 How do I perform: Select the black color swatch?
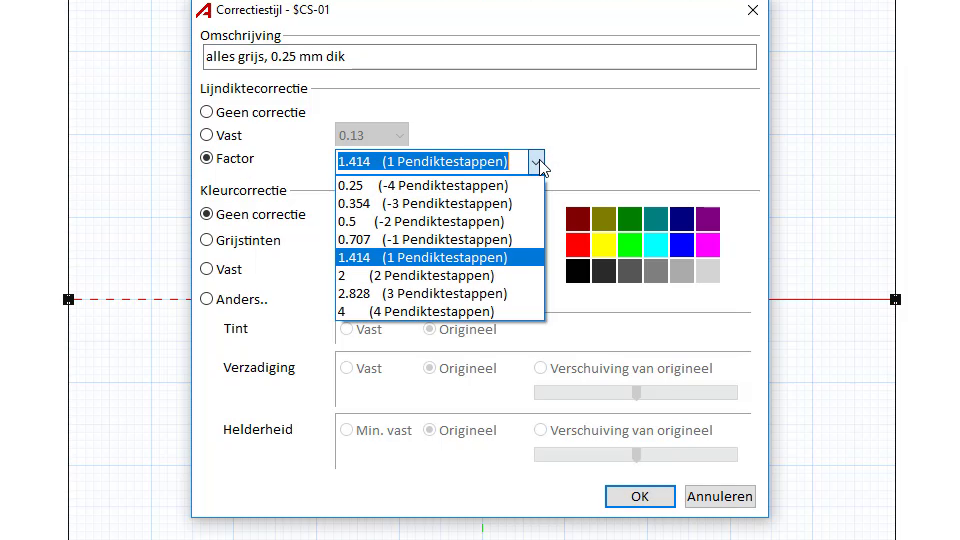tap(578, 271)
